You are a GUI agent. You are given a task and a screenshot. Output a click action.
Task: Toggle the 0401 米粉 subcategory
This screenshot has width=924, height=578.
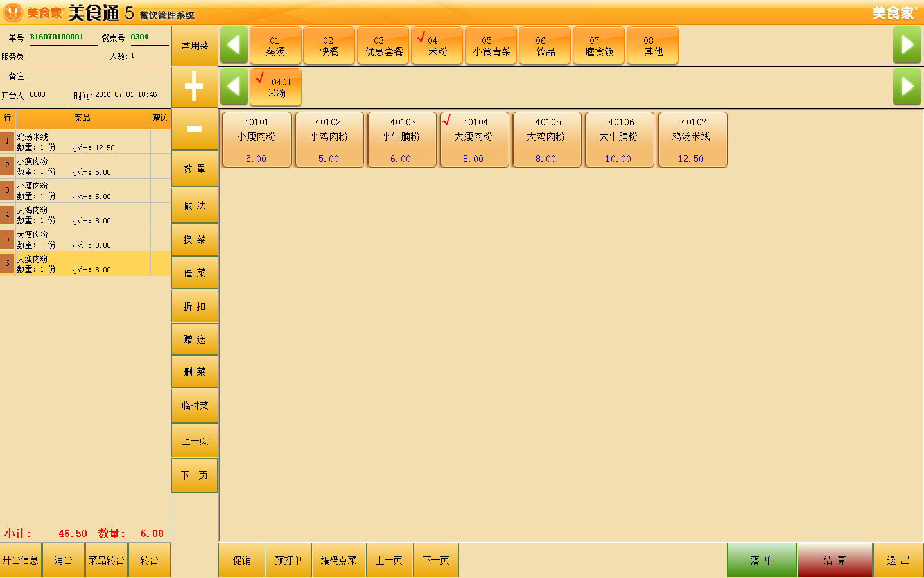coord(275,88)
